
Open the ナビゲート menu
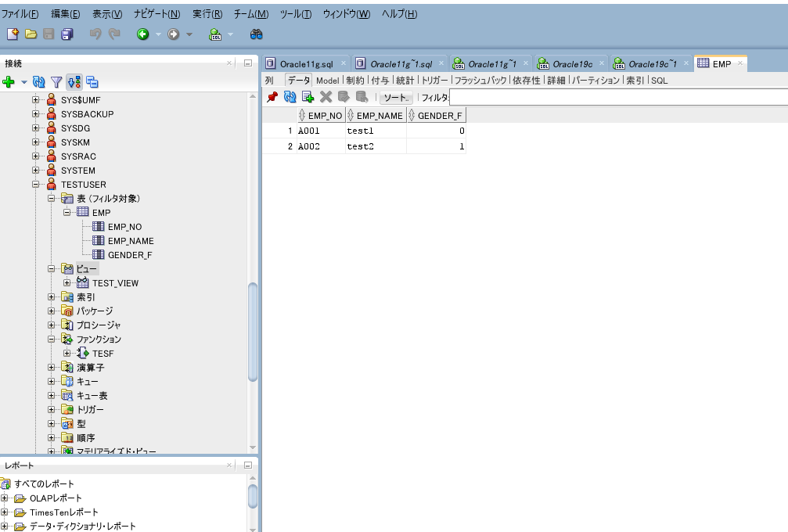pos(157,14)
